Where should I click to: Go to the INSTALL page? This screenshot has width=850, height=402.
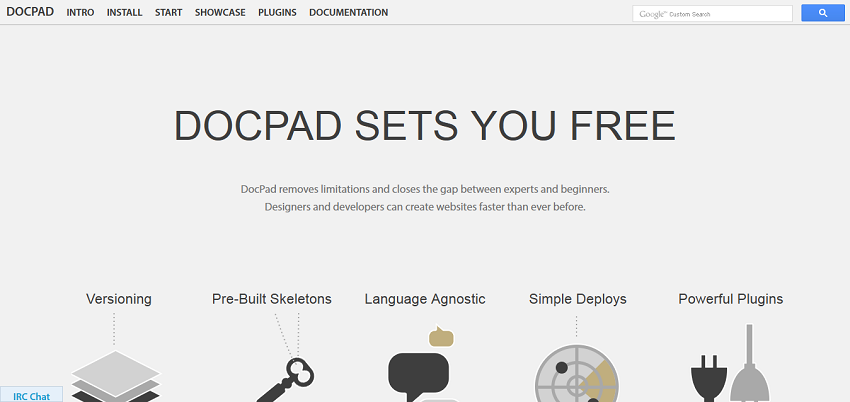[x=125, y=12]
